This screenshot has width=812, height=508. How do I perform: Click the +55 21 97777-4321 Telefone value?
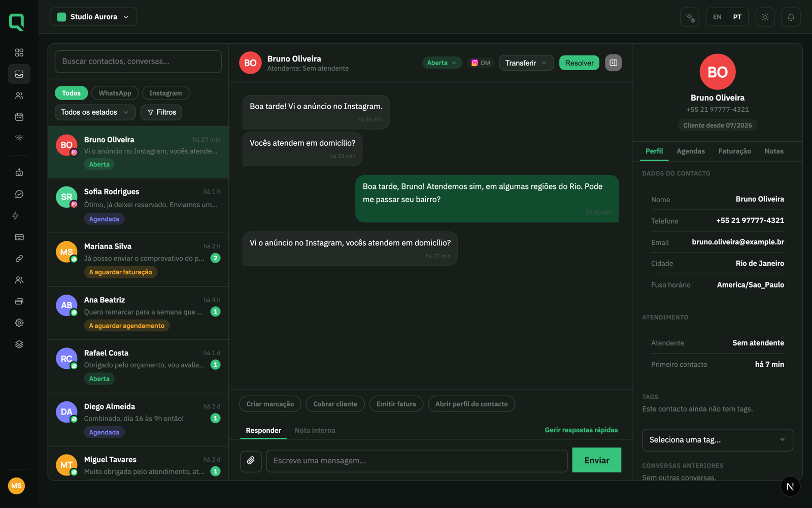coord(750,220)
